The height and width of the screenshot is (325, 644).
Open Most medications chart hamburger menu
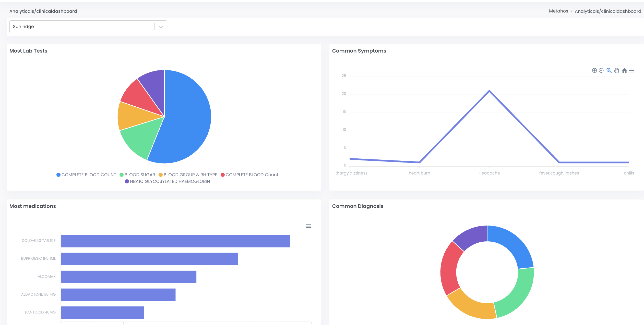pos(308,226)
